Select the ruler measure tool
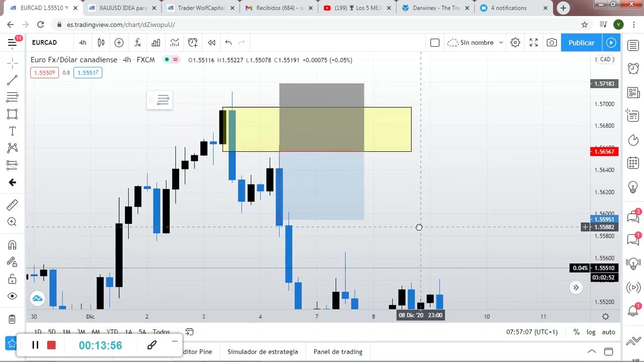This screenshot has height=362, width=644. tap(13, 205)
